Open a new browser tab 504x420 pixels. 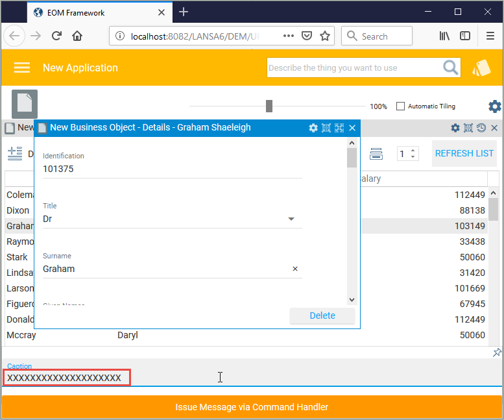183,12
